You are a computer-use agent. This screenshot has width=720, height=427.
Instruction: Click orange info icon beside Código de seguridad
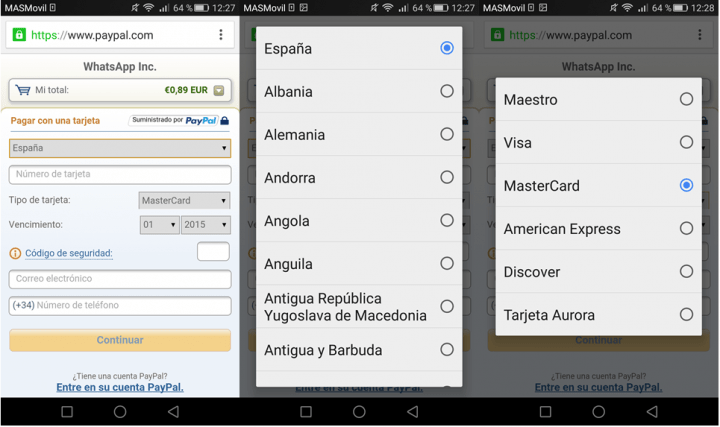pyautogui.click(x=15, y=253)
